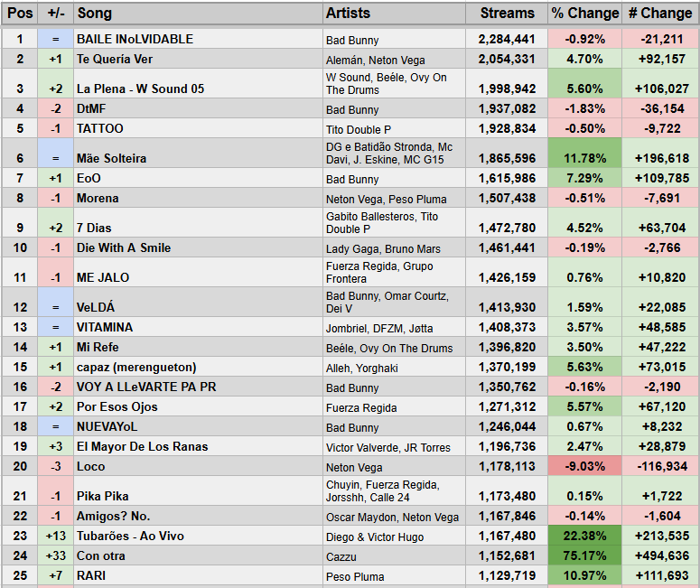
Task: Select position number 25 cell
Action: coord(20,575)
